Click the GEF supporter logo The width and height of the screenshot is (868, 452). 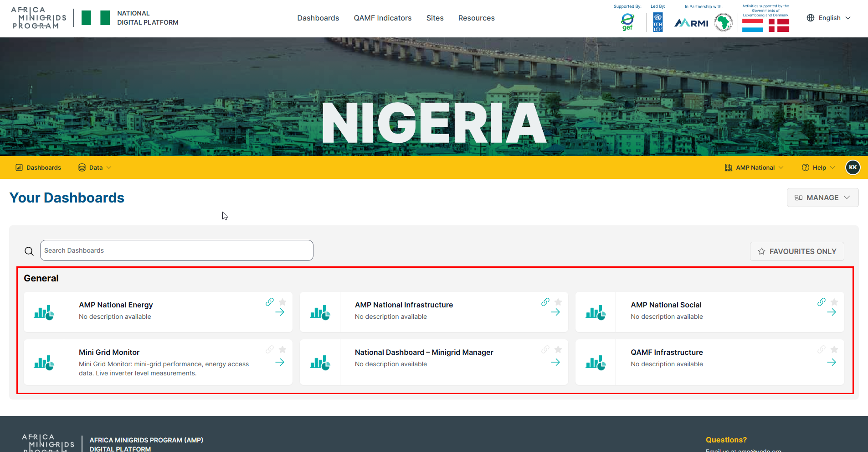pos(627,22)
